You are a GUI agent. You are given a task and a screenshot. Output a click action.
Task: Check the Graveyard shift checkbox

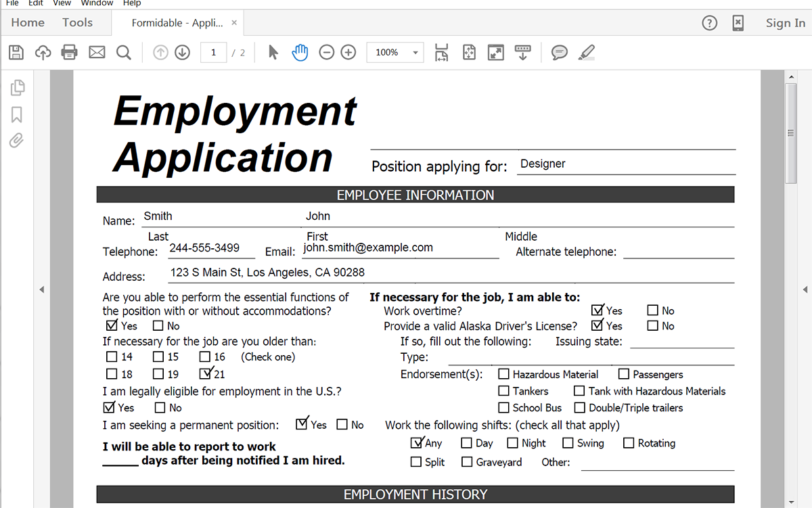tap(467, 462)
